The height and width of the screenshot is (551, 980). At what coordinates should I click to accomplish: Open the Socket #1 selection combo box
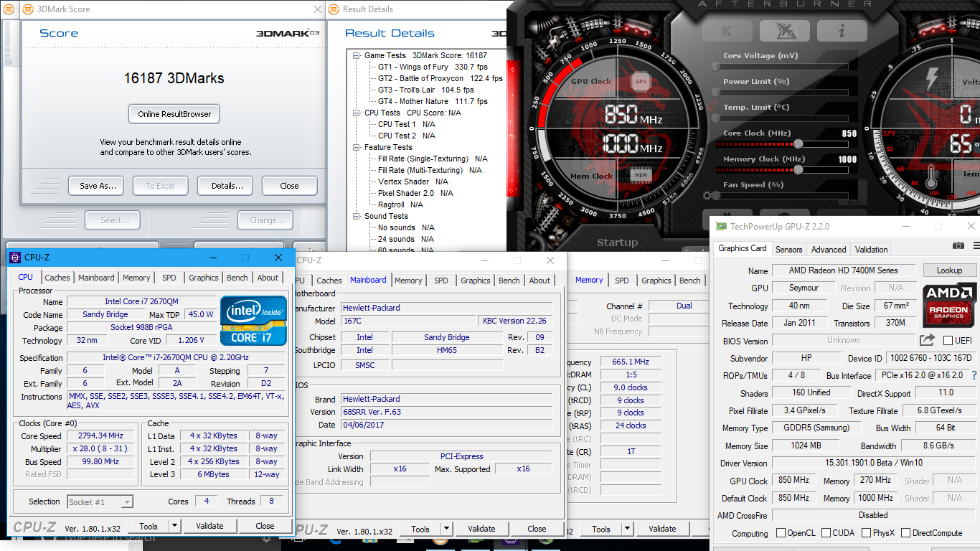(100, 502)
